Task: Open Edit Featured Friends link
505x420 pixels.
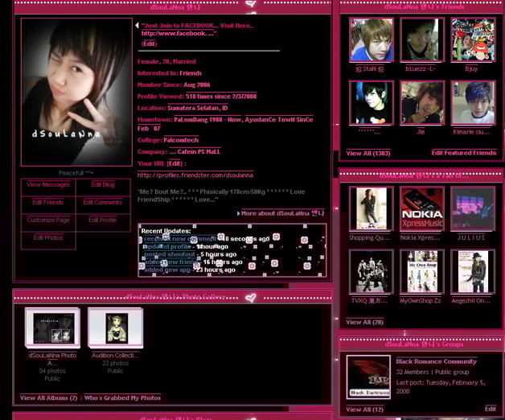Action: click(x=464, y=153)
